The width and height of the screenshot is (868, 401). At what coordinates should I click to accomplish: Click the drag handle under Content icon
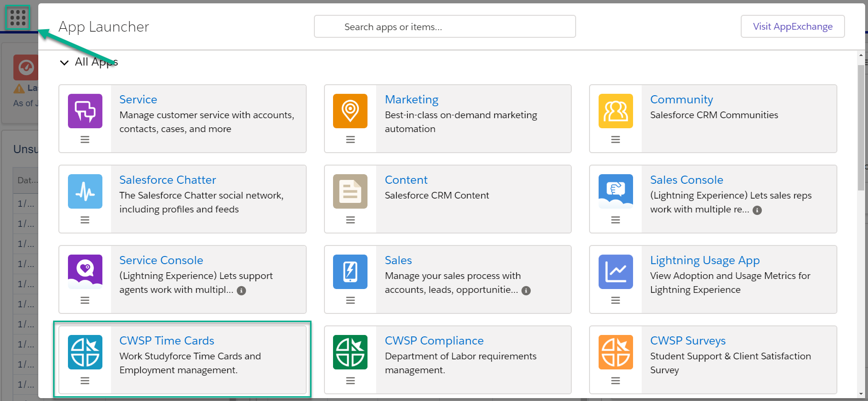click(350, 220)
